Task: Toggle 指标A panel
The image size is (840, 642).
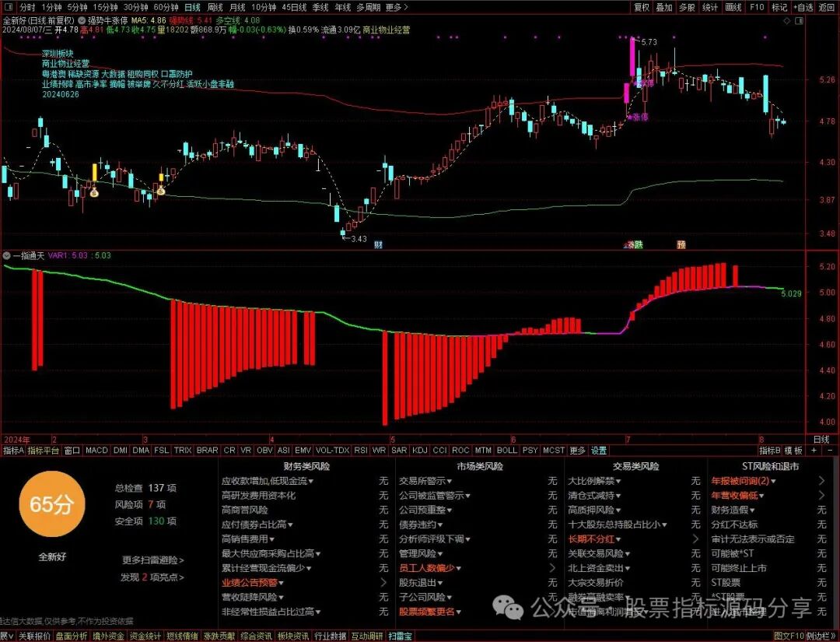Action: (13, 451)
